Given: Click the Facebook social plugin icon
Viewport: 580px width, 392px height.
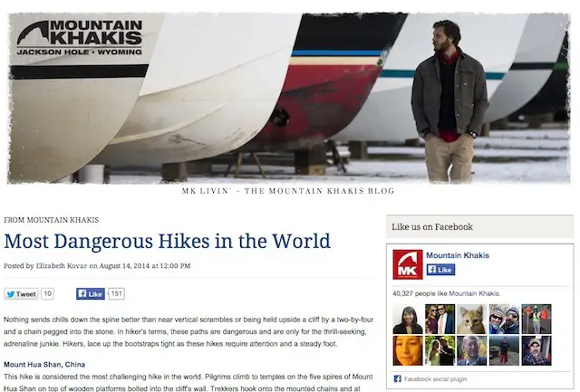Looking at the screenshot, I should tap(397, 378).
